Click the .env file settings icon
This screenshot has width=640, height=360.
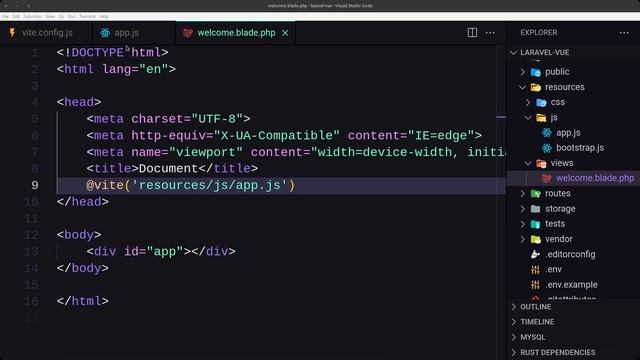pos(536,269)
